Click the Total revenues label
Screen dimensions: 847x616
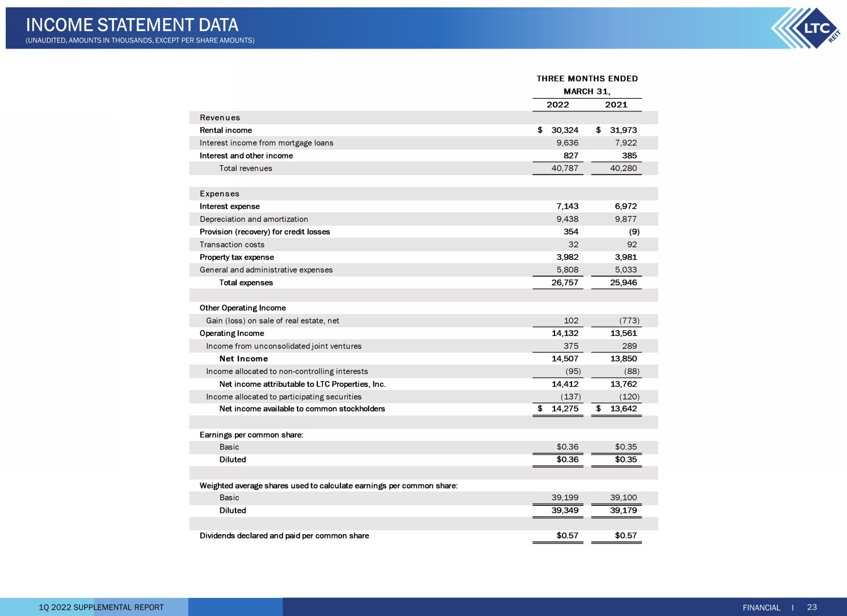coord(246,168)
